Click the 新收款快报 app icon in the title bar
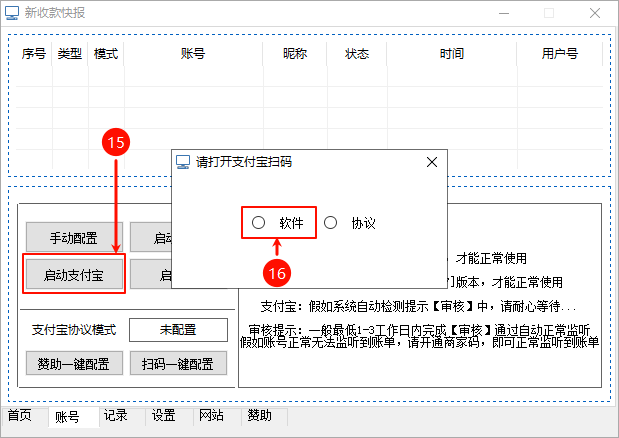This screenshot has width=619, height=438. [13, 14]
